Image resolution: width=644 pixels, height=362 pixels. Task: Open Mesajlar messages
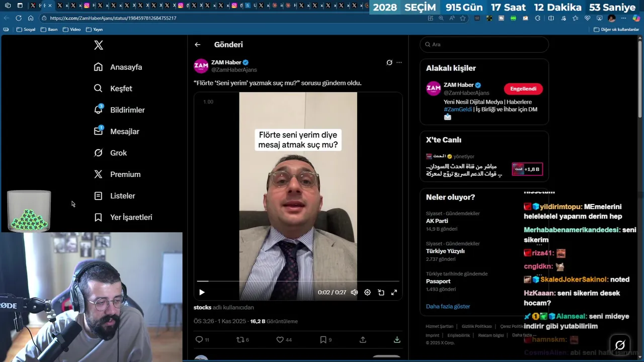[117, 131]
